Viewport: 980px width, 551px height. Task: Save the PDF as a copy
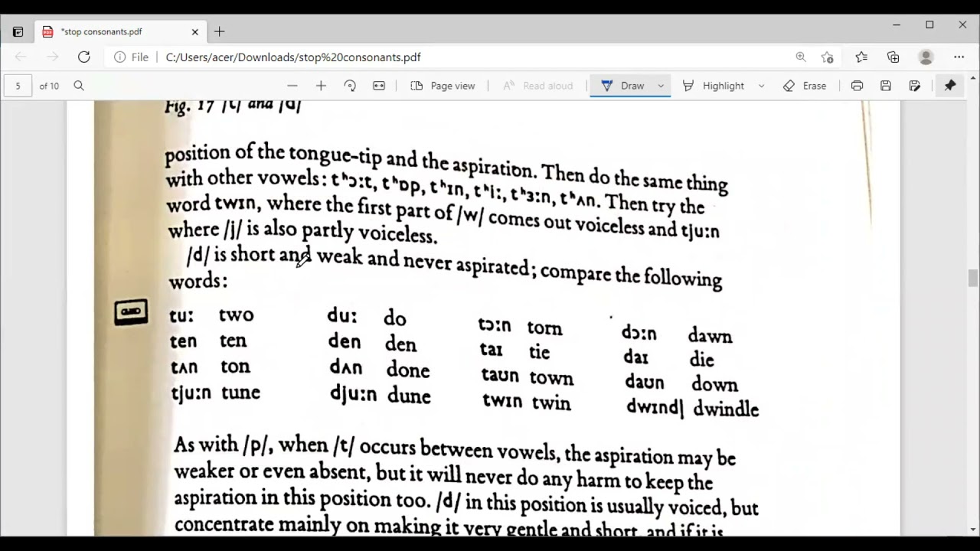pos(915,86)
